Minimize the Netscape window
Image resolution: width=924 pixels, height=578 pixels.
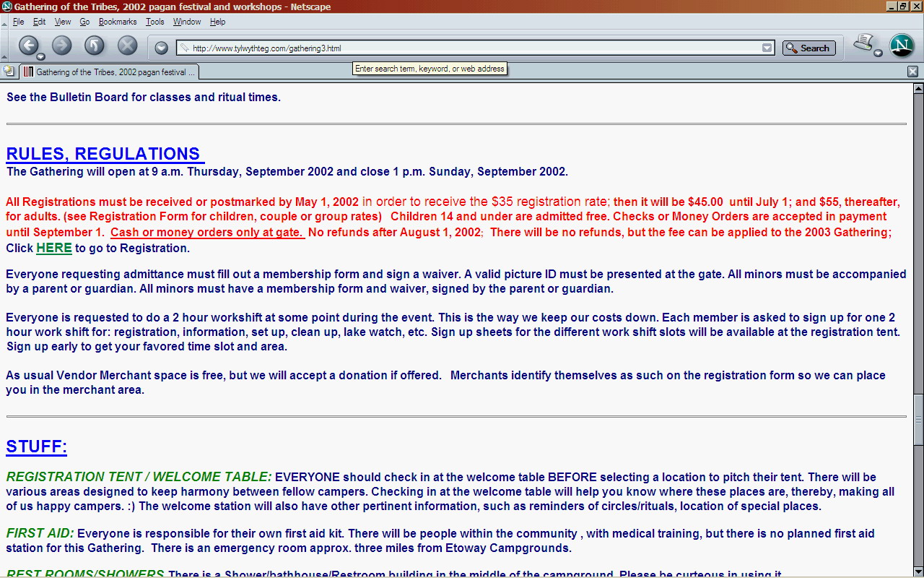pyautogui.click(x=892, y=7)
